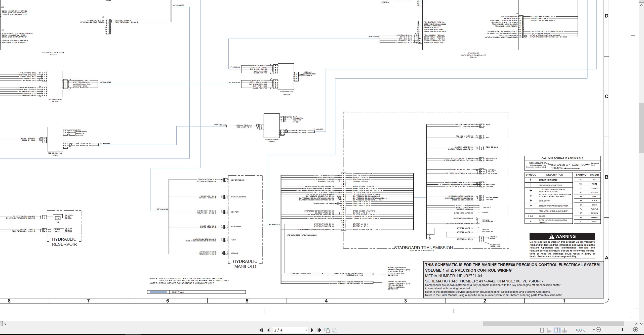Click the horizontal scrollbar right arrow
644x335 pixels.
(636, 324)
